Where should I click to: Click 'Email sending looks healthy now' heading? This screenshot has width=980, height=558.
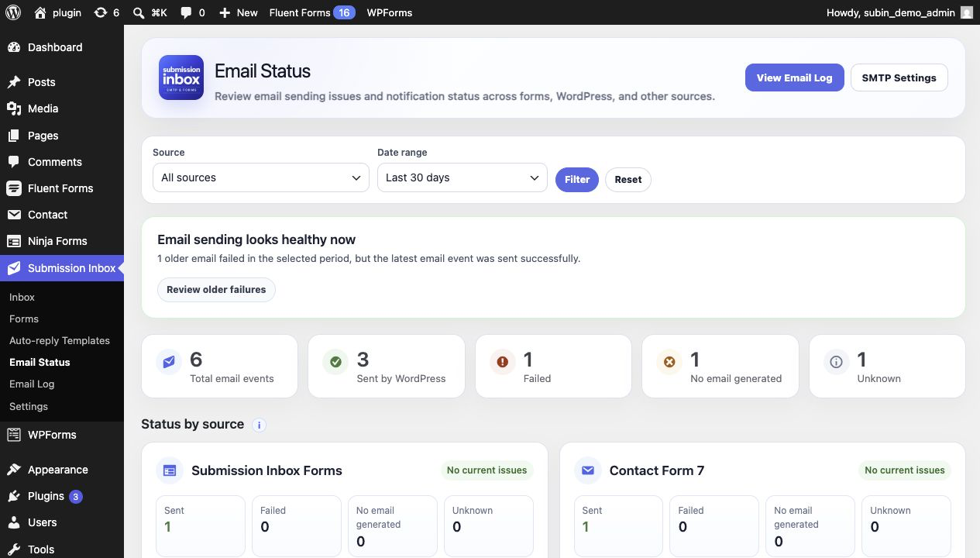pos(256,239)
